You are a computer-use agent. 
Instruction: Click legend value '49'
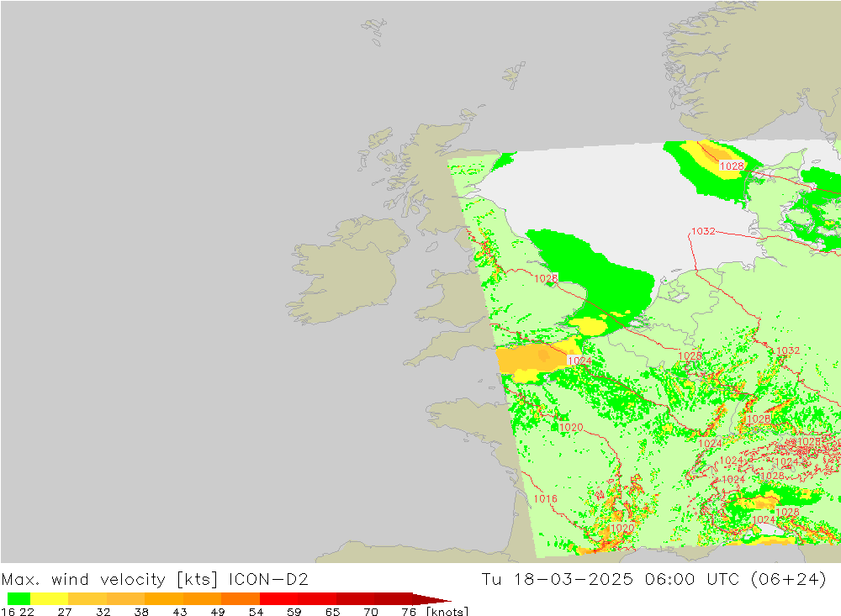(x=218, y=612)
